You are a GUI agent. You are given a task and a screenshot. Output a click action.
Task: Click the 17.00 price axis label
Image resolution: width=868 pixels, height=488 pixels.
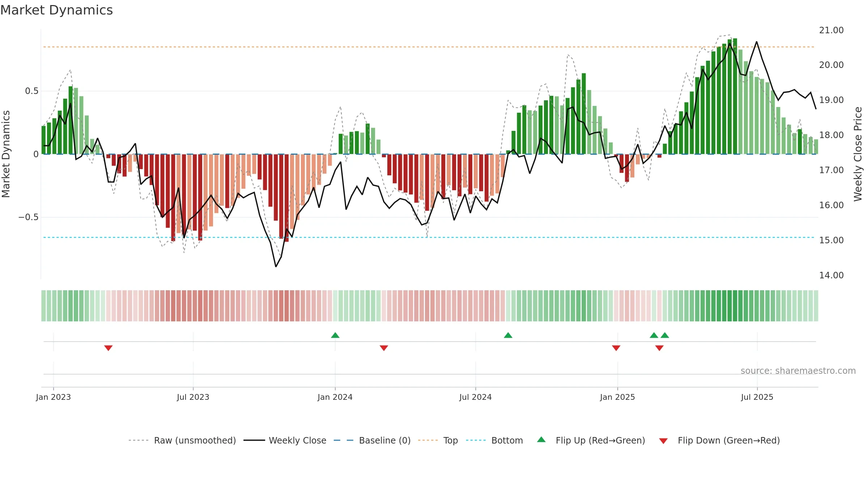(831, 170)
